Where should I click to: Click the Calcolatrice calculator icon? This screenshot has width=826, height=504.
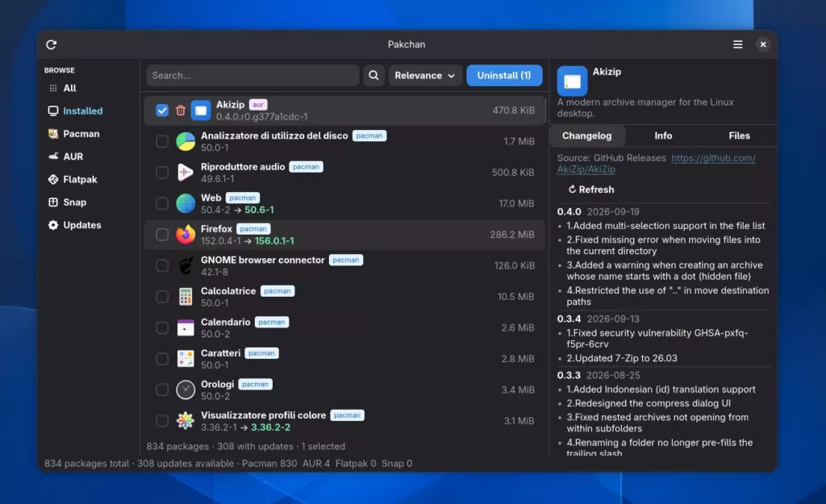pyautogui.click(x=186, y=297)
